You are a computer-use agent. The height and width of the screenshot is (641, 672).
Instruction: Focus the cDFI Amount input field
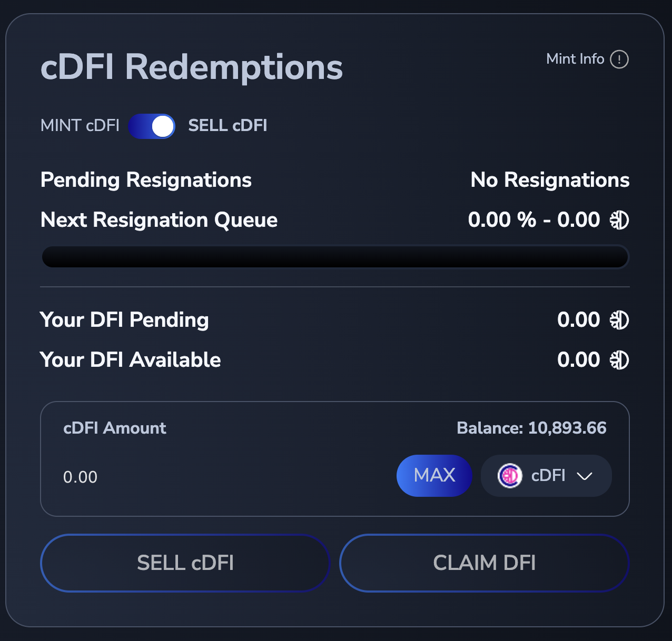[211, 477]
